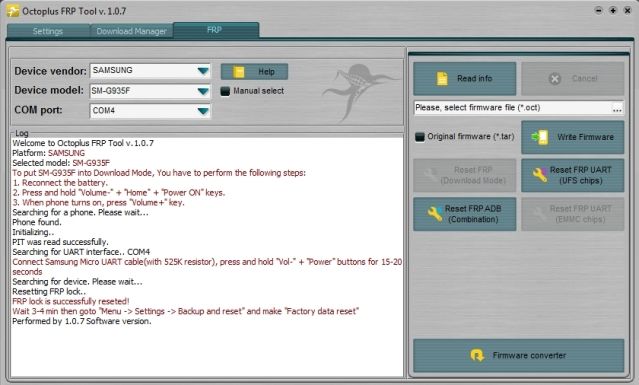The height and width of the screenshot is (385, 639).
Task: Click the yellow Help book icon
Action: click(239, 72)
